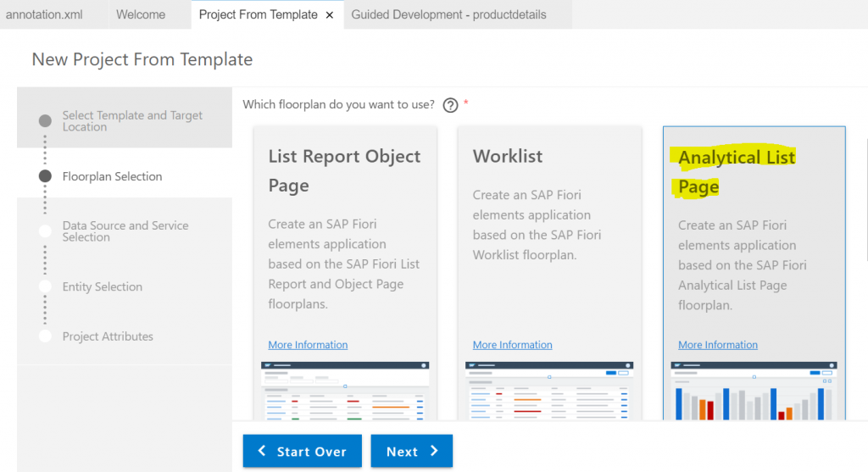Screen dimensions: 868x472
Task: Open More Information for Analytical List Page
Action: 717,345
